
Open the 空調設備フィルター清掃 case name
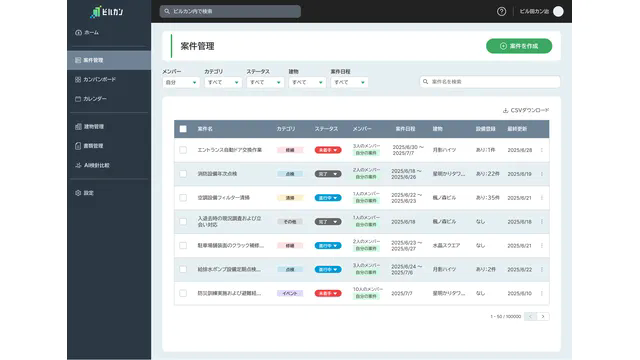(223, 198)
